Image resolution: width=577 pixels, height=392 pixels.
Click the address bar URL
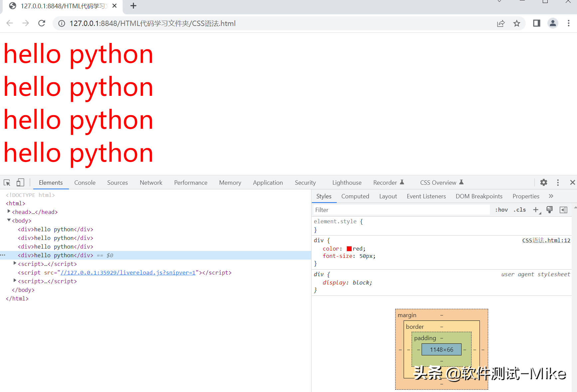pos(152,23)
